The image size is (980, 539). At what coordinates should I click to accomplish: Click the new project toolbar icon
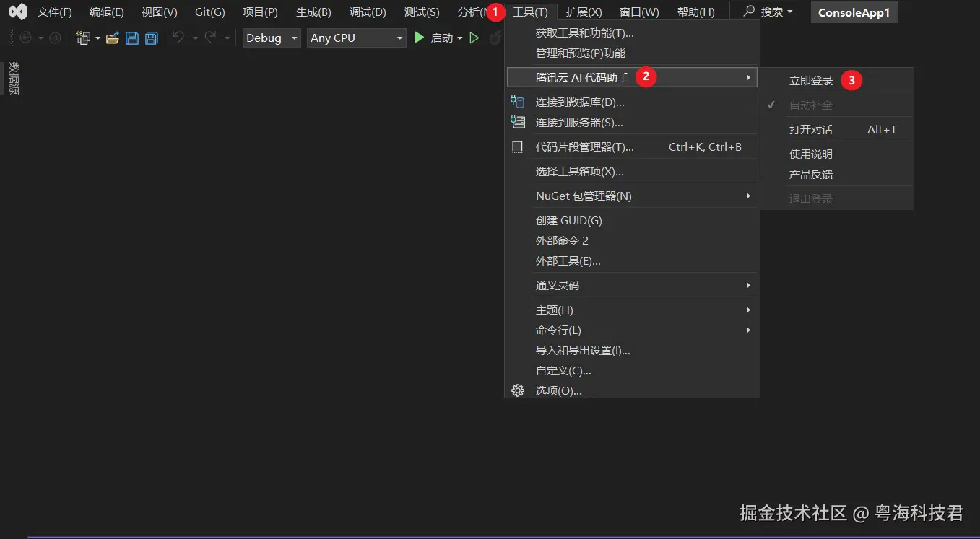(83, 38)
